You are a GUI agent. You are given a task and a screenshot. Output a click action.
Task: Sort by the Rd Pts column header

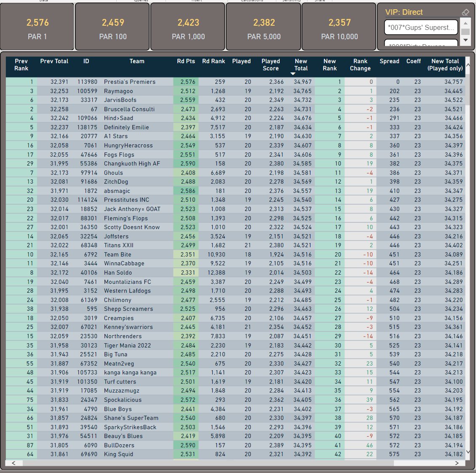coord(186,61)
